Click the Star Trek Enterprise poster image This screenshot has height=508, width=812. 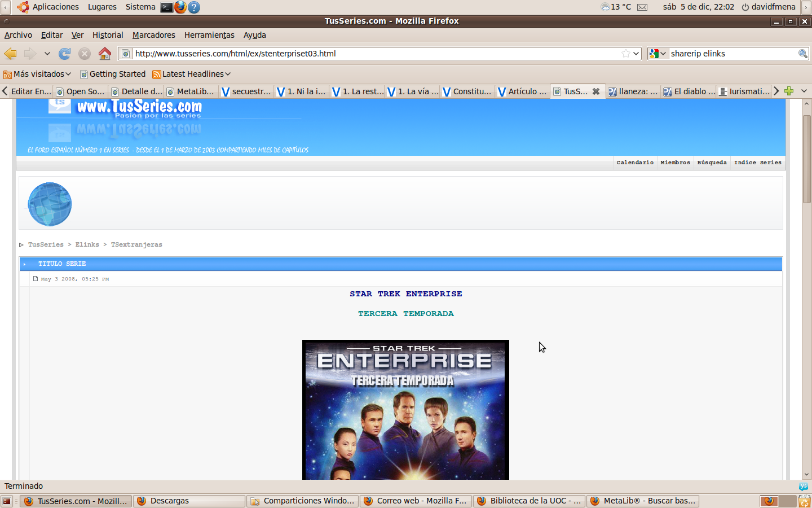click(405, 410)
